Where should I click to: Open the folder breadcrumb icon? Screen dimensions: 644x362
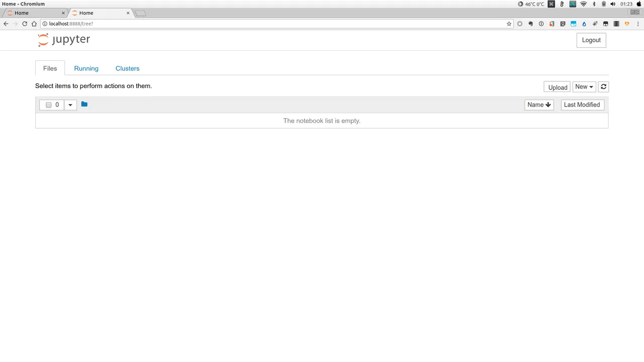coord(84,104)
